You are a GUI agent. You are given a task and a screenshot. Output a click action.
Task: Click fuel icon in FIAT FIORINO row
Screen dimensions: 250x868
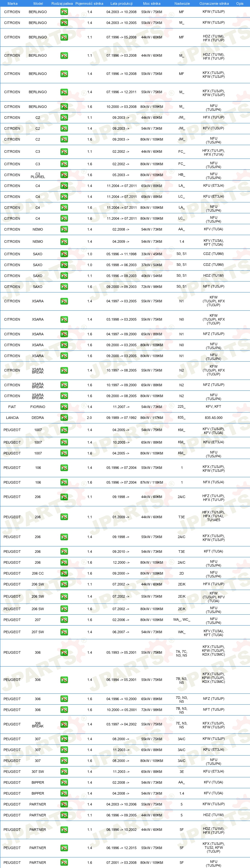coord(64,407)
